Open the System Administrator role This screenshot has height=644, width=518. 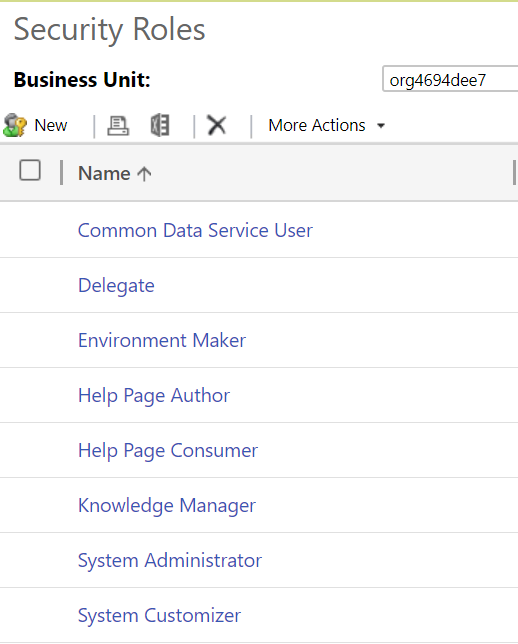(x=170, y=561)
